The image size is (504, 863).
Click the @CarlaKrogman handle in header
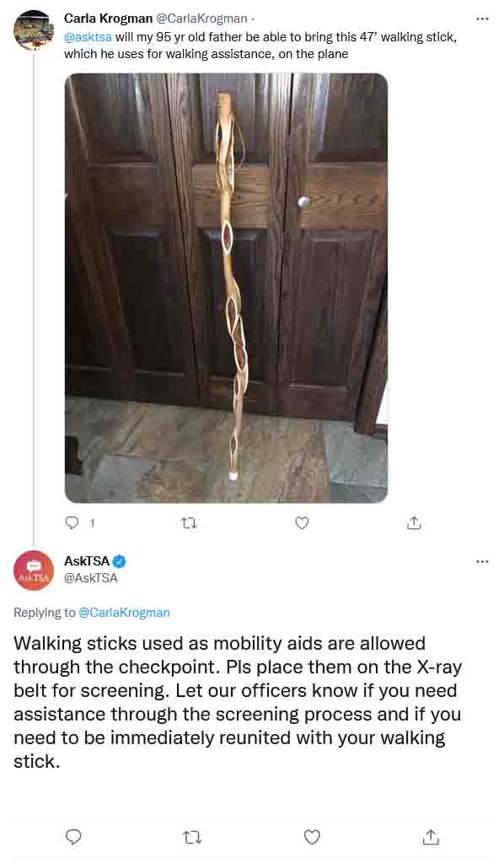202,19
